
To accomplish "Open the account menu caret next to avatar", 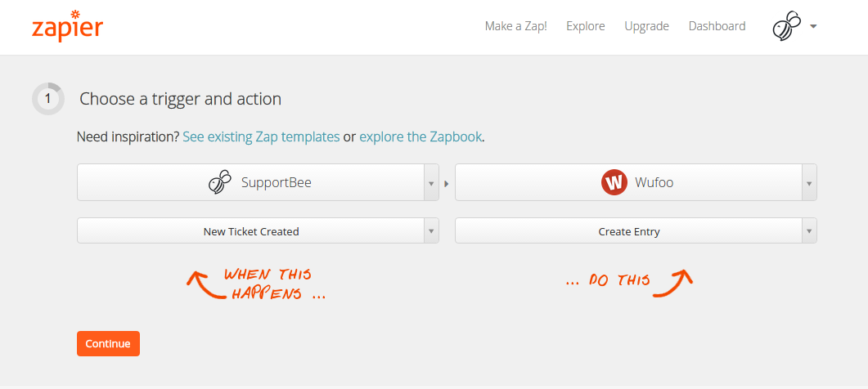I will point(813,26).
